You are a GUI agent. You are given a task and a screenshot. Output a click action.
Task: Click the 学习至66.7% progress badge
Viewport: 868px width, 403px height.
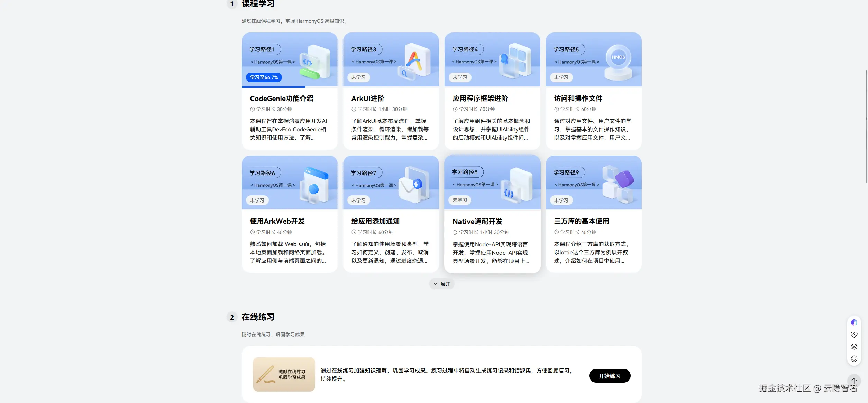(x=264, y=77)
